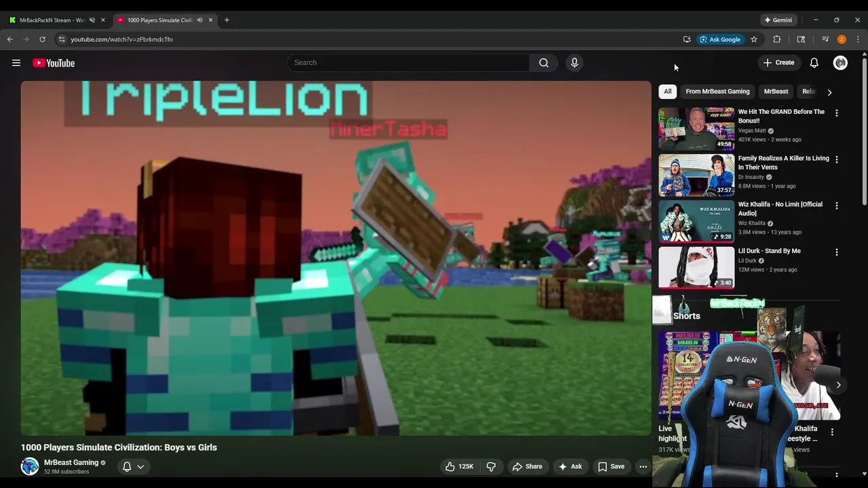Viewport: 868px width, 488px height.
Task: Open options for Wiz Khalifa video
Action: (836, 205)
